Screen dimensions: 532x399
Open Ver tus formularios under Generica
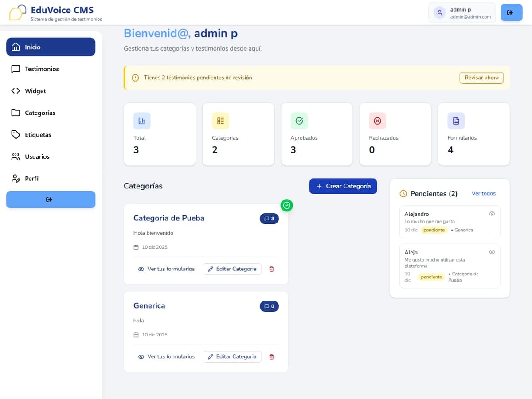point(167,356)
